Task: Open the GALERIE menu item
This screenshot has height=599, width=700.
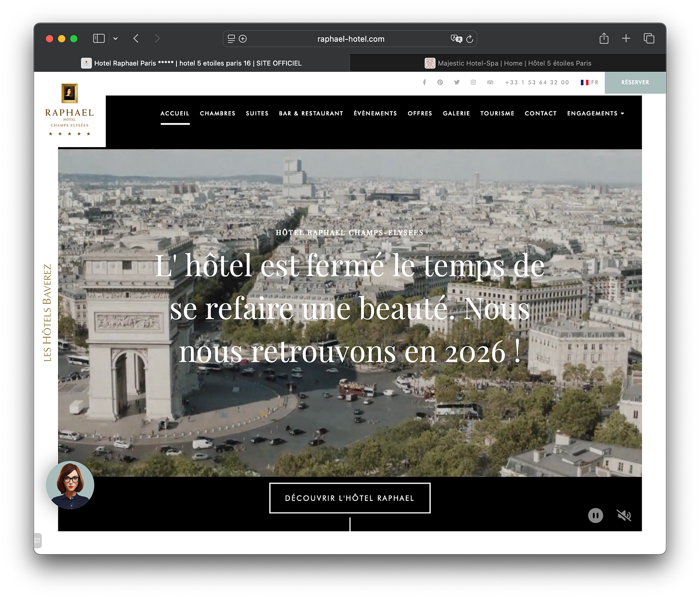Action: (456, 113)
